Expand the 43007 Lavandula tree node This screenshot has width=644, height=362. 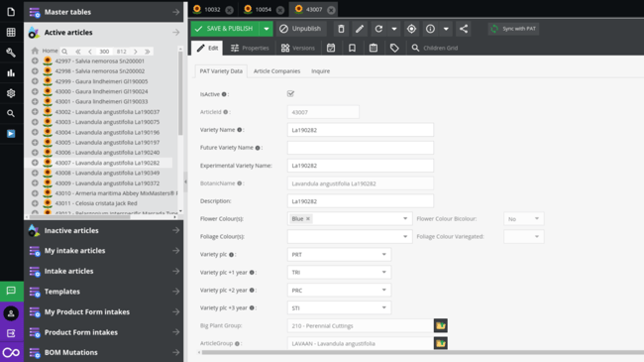[x=35, y=163]
